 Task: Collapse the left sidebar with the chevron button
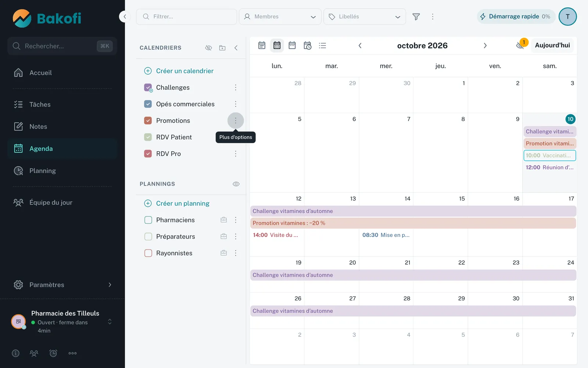click(125, 17)
